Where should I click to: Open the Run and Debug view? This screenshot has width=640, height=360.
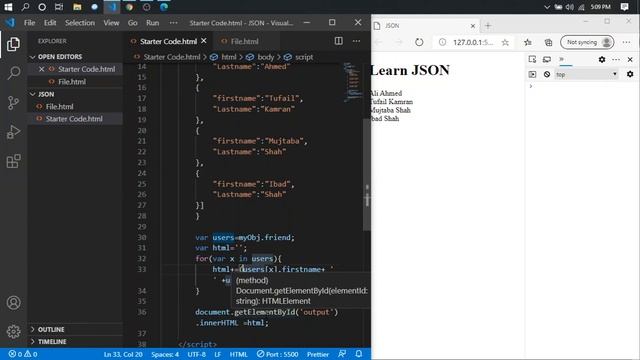(13, 131)
